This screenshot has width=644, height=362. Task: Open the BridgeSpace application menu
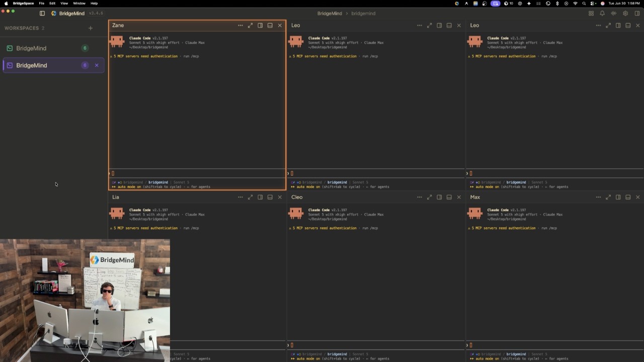(23, 4)
